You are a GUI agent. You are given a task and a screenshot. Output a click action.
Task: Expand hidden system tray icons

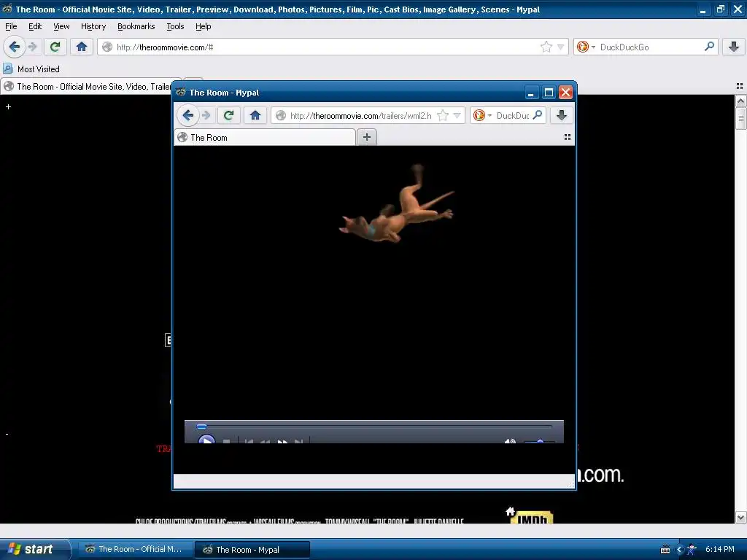[680, 550]
